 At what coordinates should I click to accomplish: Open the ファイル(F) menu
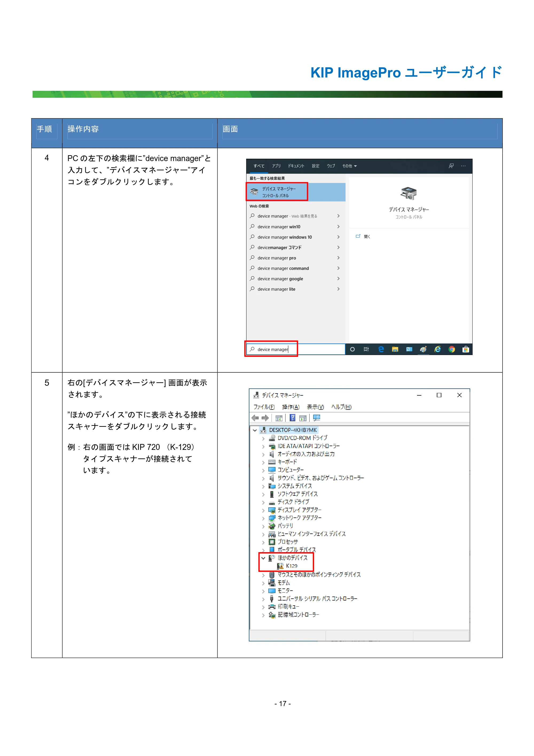tap(264, 407)
